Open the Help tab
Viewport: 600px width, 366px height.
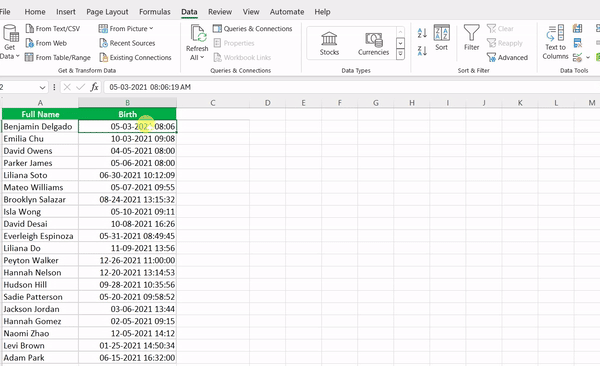click(x=322, y=12)
